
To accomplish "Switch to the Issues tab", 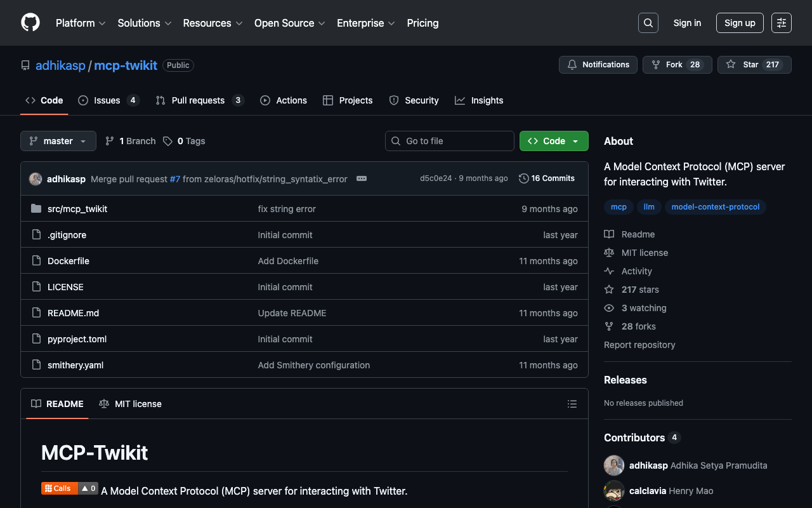I will tap(108, 100).
